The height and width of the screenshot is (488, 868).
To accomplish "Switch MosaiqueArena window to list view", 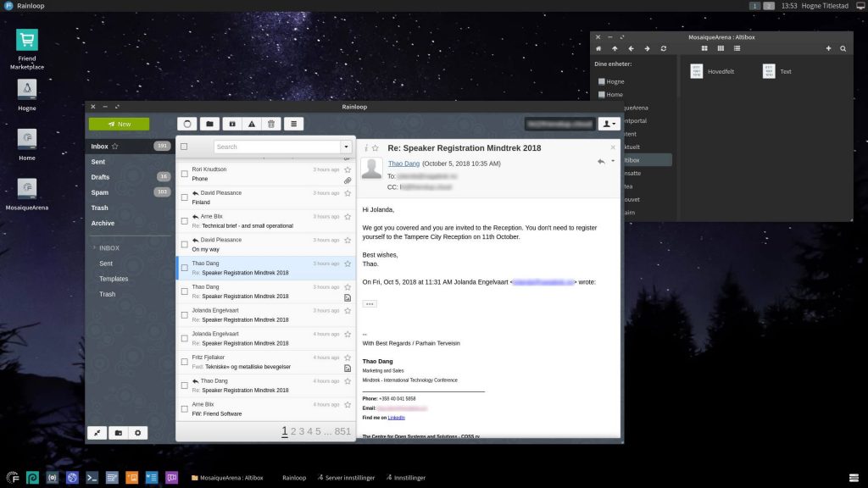I will click(737, 48).
